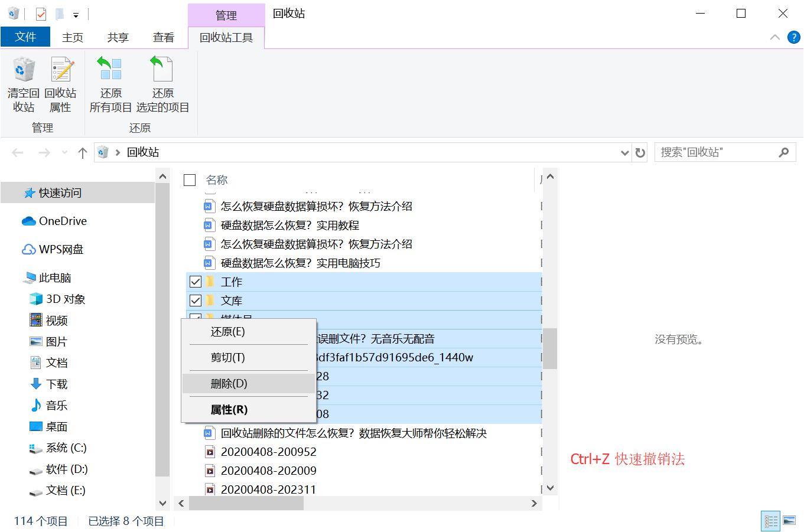This screenshot has height=532, width=804.
Task: Open 回收站属性 from the ribbon
Action: 61,83
